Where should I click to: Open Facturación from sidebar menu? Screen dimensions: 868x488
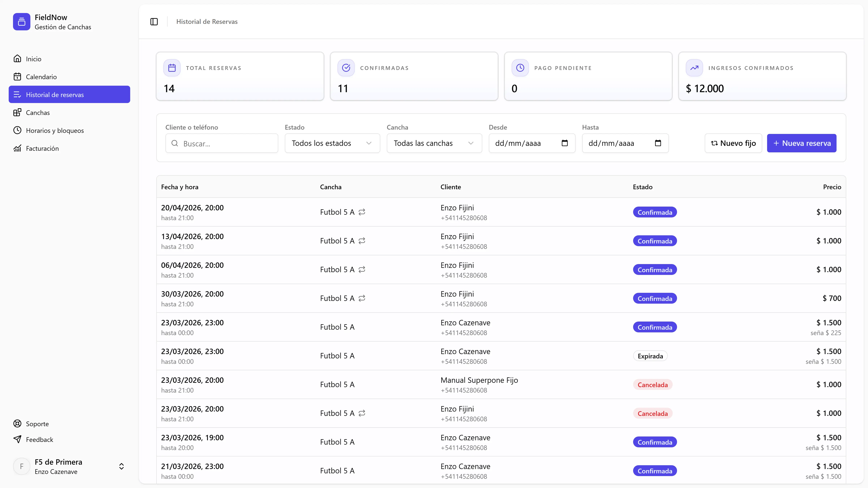(42, 149)
